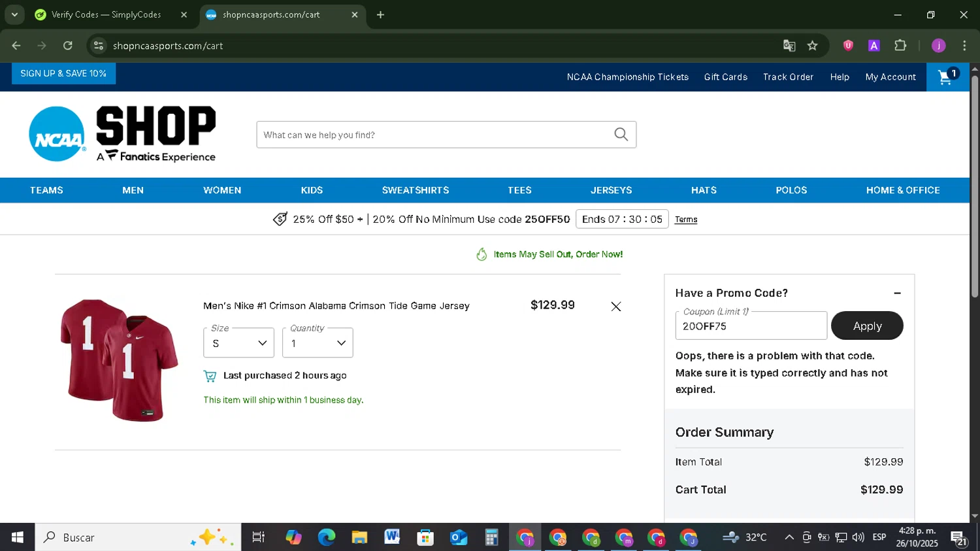Viewport: 980px width, 551px height.
Task: Open the MEN menu
Action: point(133,190)
